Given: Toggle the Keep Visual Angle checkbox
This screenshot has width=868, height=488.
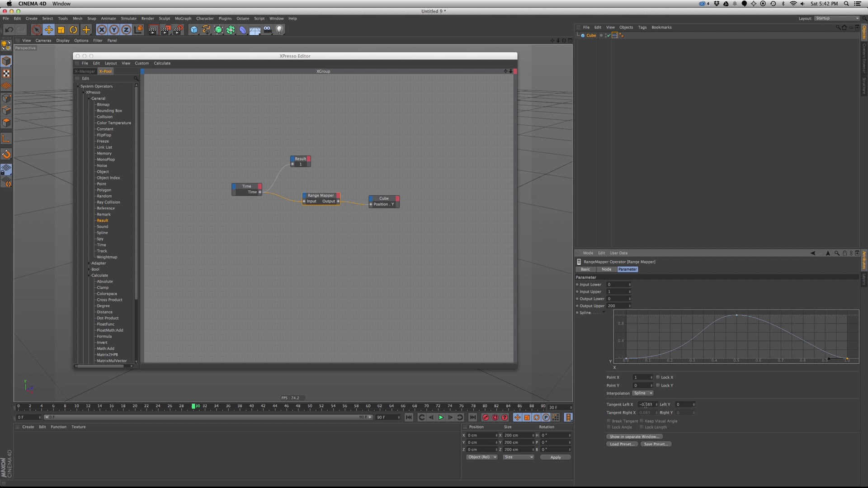Looking at the screenshot, I should [x=642, y=421].
